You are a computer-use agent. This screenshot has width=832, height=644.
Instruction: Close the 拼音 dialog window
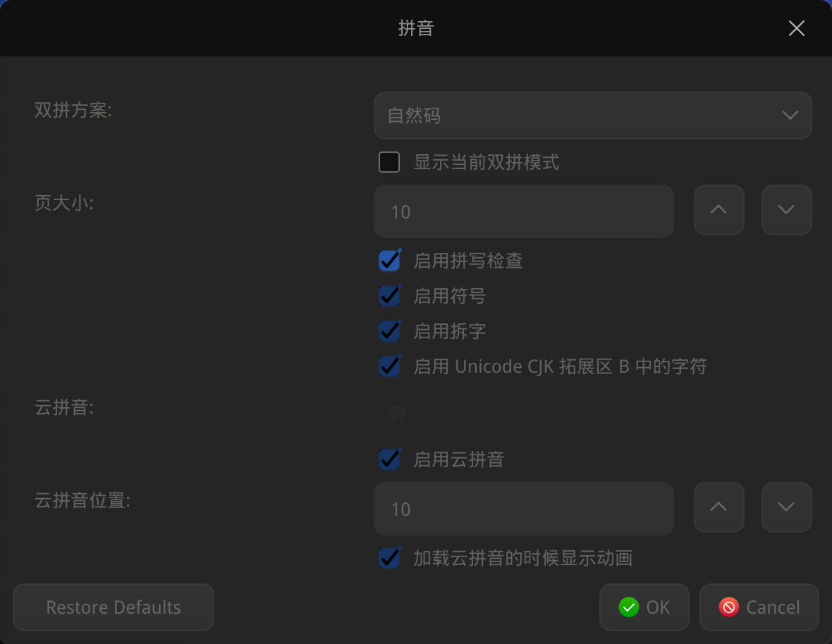[x=797, y=28]
